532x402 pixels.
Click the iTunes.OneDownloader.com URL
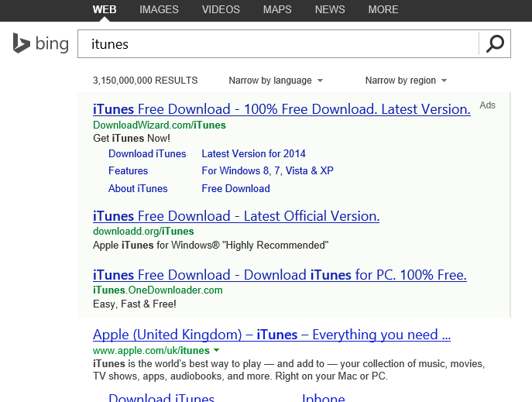pos(158,290)
